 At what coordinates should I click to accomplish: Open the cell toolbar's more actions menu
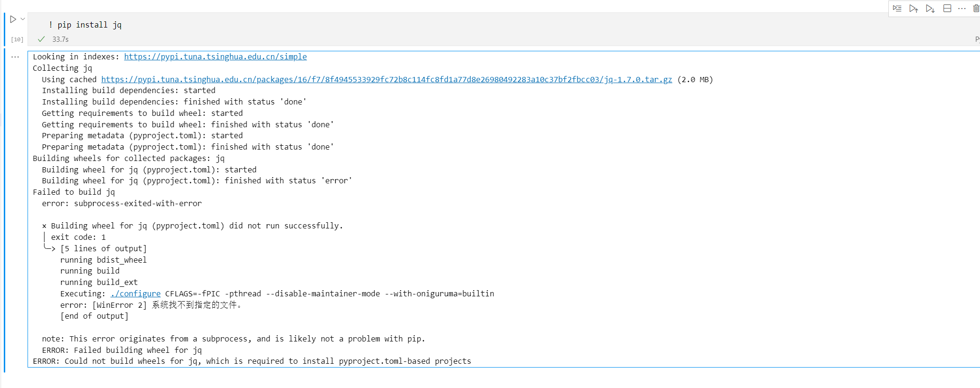[x=962, y=9]
